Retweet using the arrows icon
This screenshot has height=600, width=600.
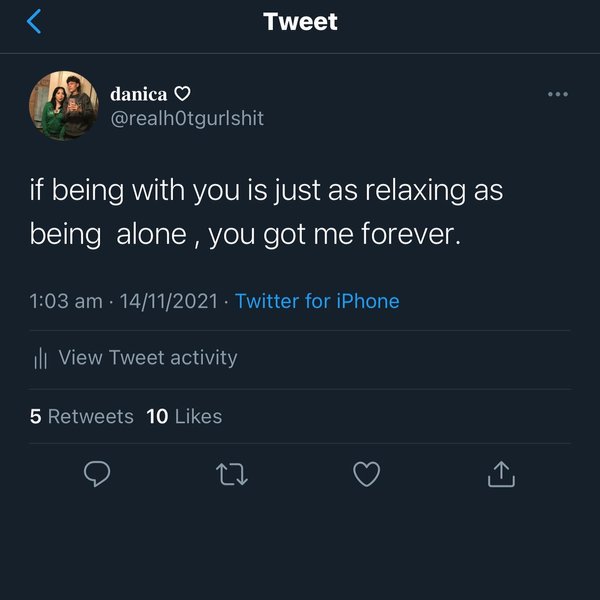tap(232, 474)
